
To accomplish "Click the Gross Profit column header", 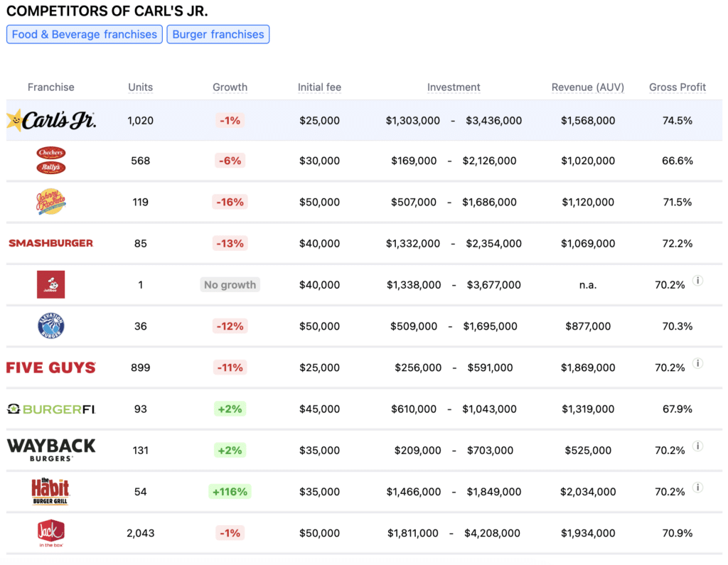I will [678, 87].
